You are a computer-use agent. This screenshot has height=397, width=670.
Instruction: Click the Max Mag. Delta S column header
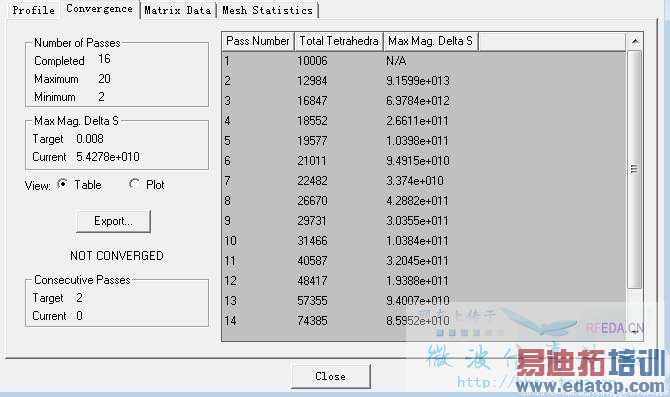(431, 41)
